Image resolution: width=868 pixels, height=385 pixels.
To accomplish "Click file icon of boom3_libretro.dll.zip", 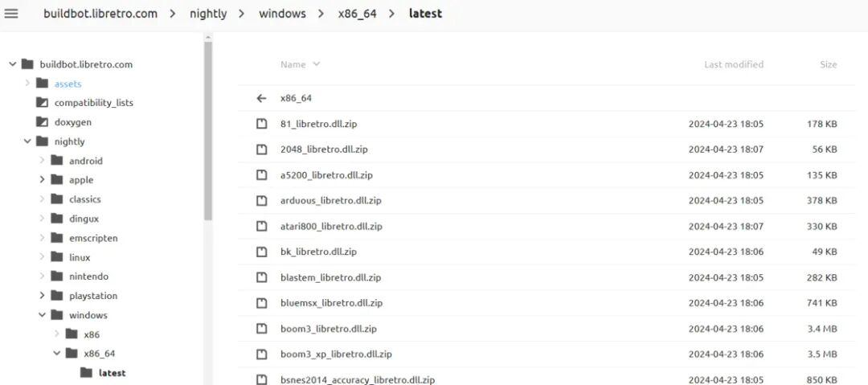I will [262, 329].
